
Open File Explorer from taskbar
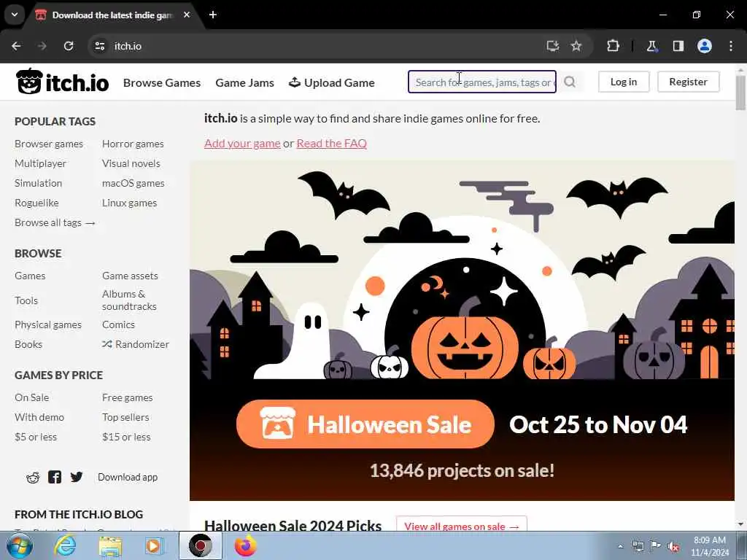(x=110, y=545)
